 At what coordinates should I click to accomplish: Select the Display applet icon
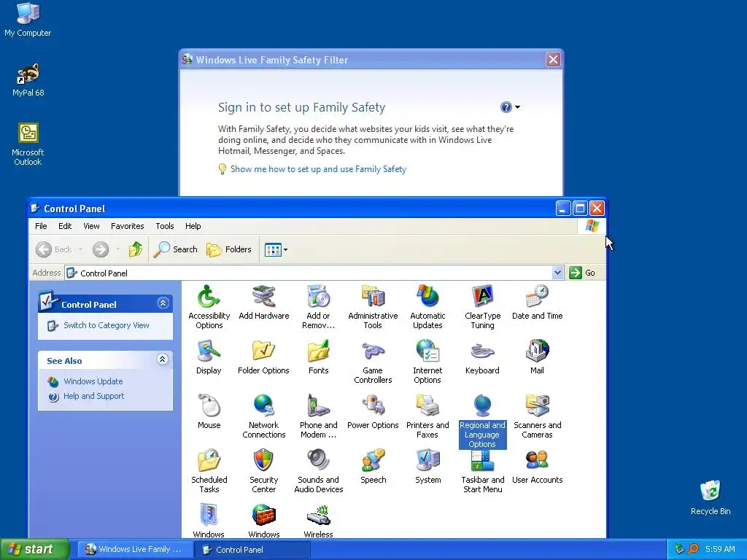209,357
